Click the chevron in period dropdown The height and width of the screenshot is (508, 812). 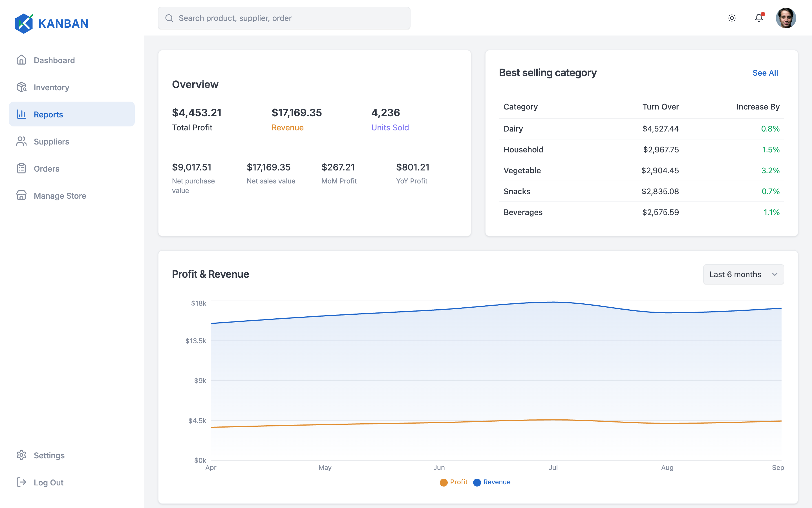[x=775, y=275]
